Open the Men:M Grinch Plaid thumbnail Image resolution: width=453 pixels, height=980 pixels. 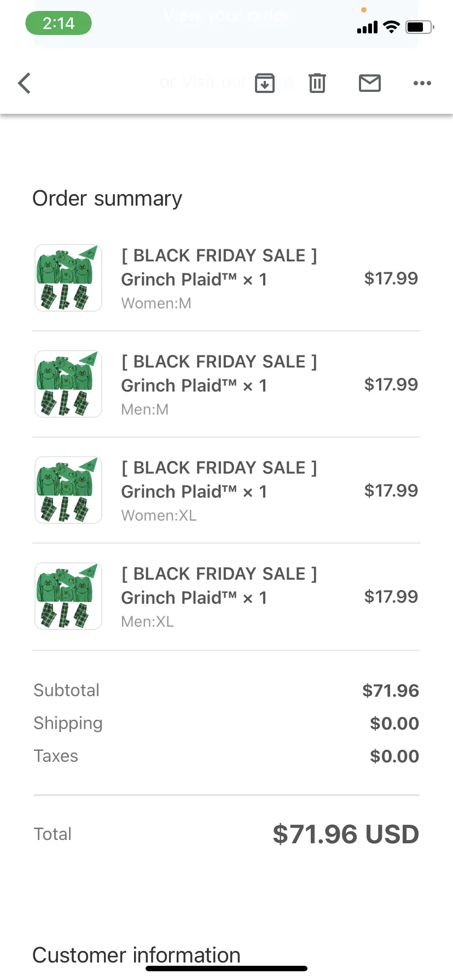pos(68,384)
